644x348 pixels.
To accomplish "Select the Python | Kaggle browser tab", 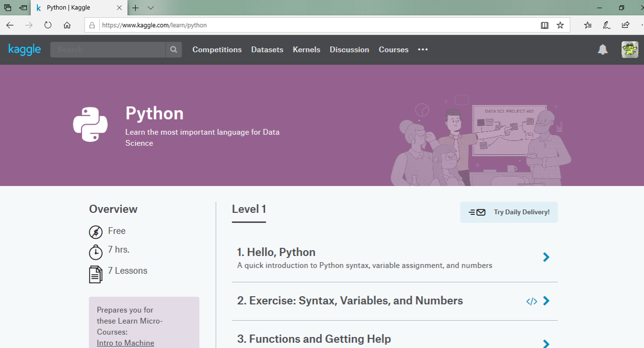I will tap(79, 8).
